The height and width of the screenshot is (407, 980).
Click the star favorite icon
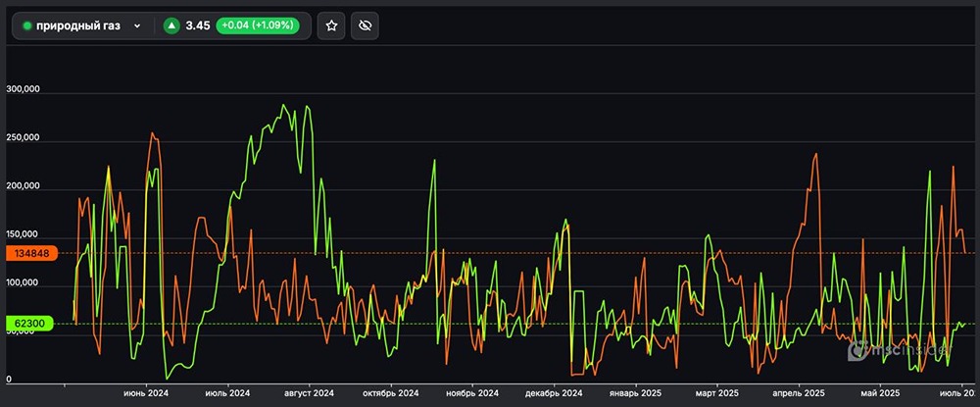pyautogui.click(x=332, y=26)
